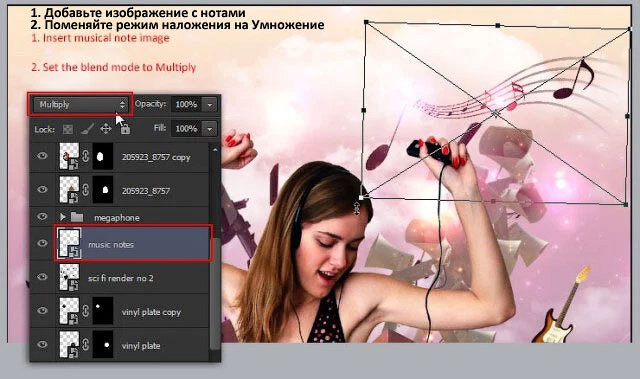
Task: Select 205923_8757 layer thumbnail
Action: [x=69, y=190]
